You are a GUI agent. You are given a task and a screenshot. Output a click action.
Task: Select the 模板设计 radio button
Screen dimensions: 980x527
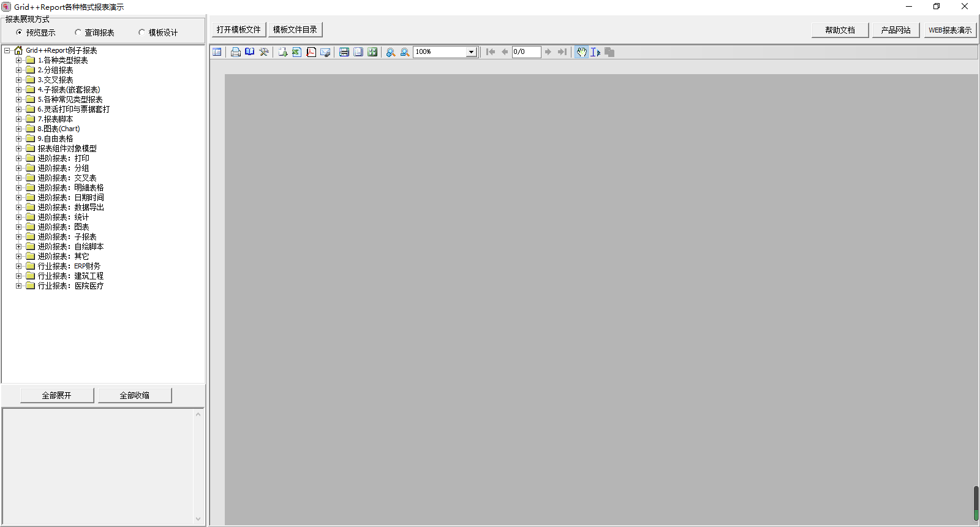point(141,32)
